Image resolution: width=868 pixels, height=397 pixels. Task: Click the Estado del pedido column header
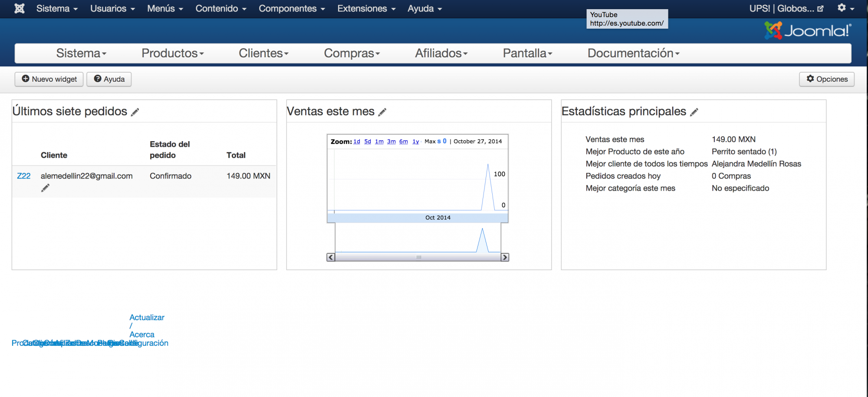pyautogui.click(x=170, y=149)
